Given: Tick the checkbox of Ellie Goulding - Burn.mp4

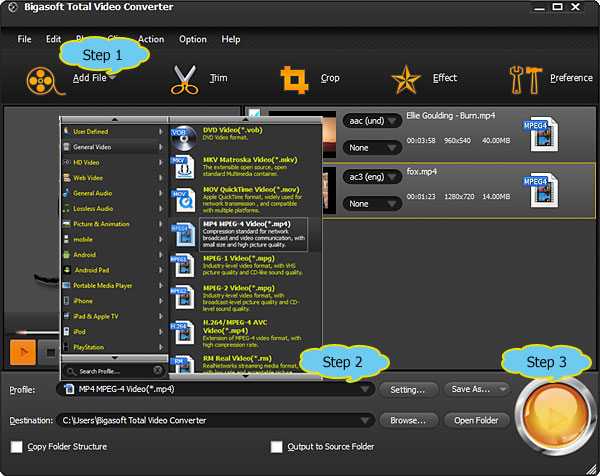Looking at the screenshot, I should coord(254,114).
